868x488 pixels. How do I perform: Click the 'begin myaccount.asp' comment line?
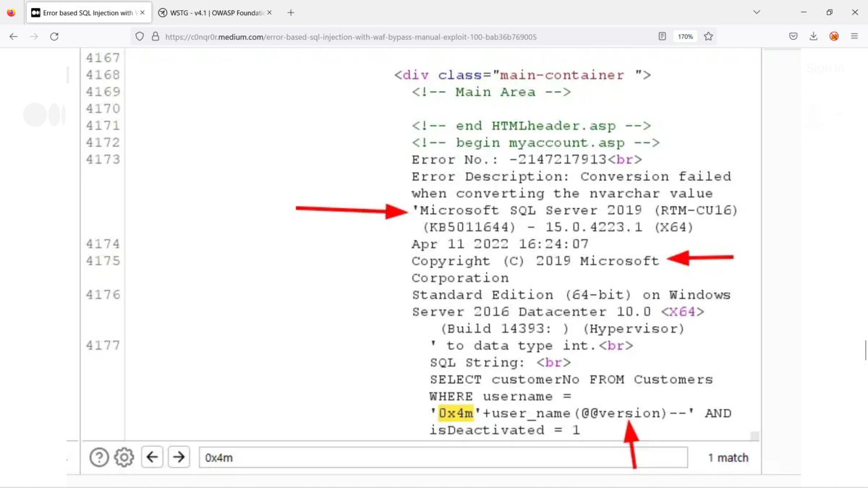(535, 142)
